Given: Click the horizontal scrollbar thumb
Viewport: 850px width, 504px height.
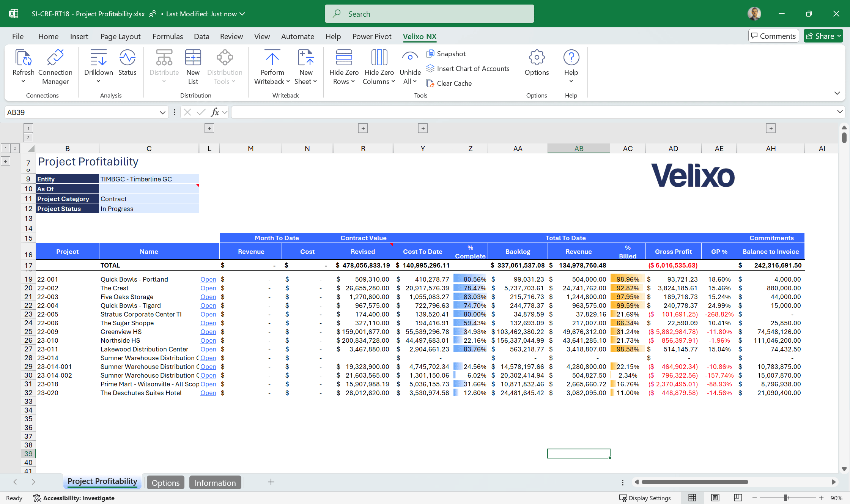Looking at the screenshot, I should pos(695,482).
